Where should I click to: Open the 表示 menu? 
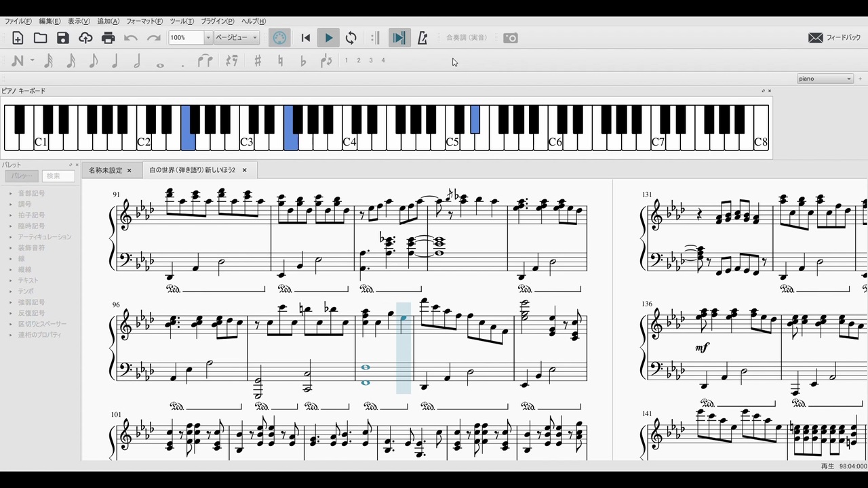tap(79, 22)
